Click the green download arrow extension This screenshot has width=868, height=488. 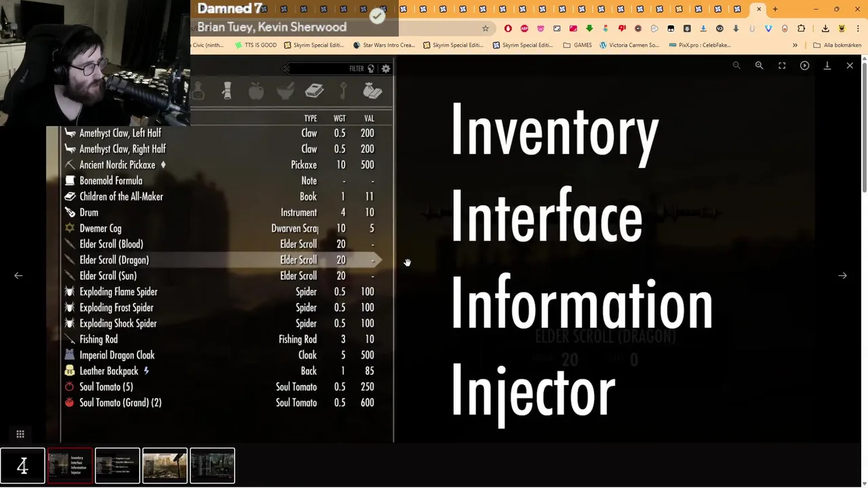click(x=589, y=28)
